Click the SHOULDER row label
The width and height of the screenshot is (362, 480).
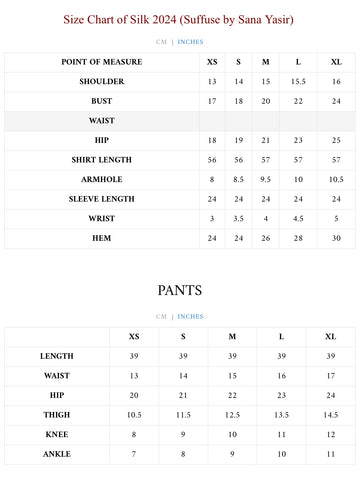pos(102,82)
